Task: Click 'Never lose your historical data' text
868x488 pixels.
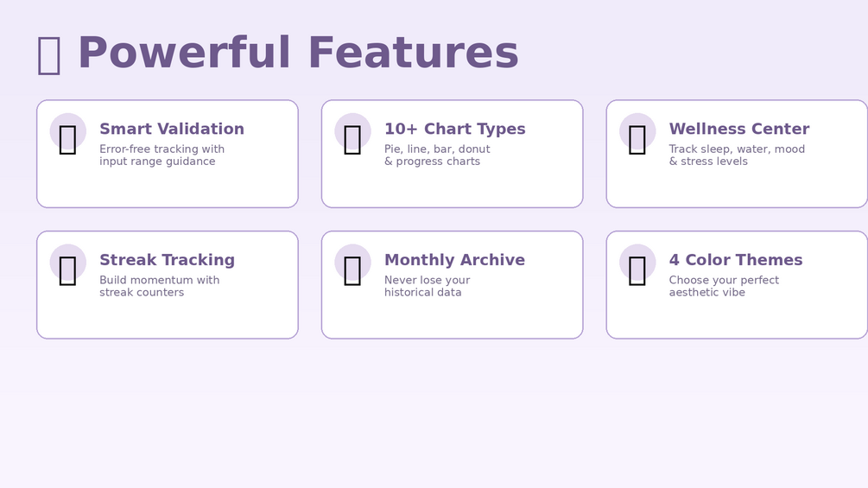Action: 427,287
